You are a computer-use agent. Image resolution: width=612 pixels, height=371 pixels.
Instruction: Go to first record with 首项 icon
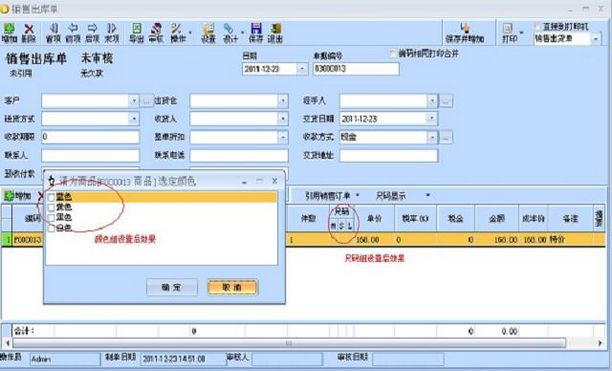[x=53, y=33]
